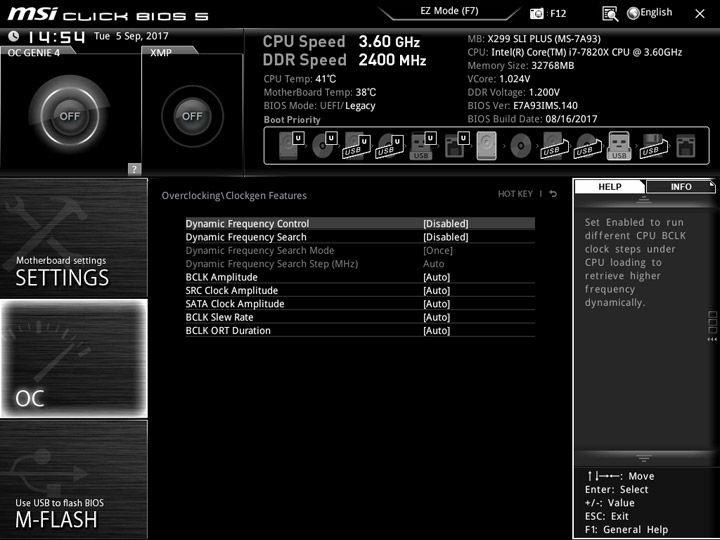Select the legacy hard disk boot icon
Screen dimensions: 720x540
coord(487,146)
